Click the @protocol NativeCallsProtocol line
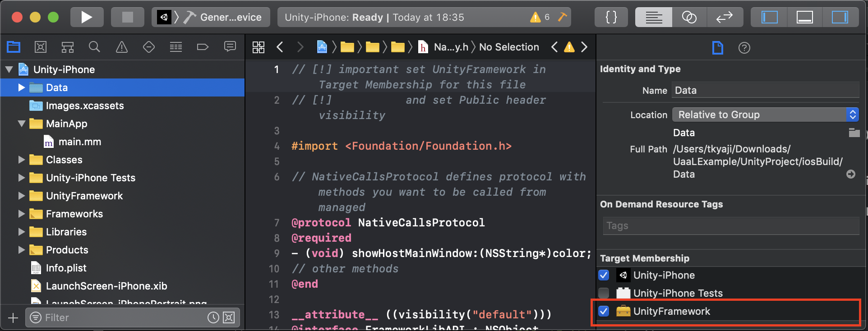868x331 pixels. (x=388, y=223)
